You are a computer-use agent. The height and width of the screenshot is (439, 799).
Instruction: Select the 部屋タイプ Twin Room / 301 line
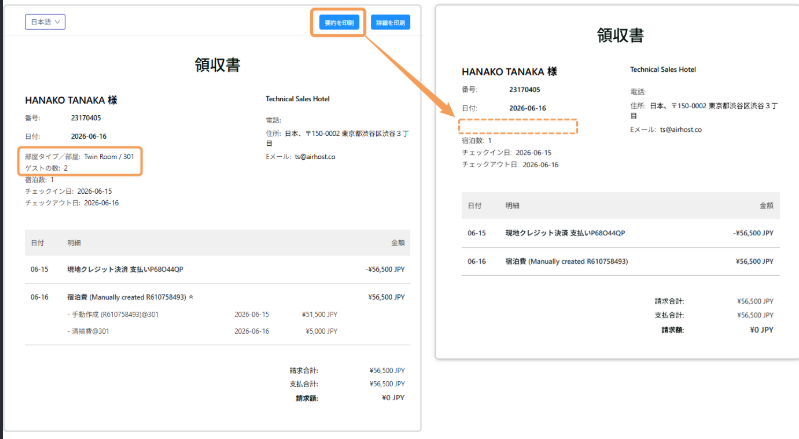79,156
